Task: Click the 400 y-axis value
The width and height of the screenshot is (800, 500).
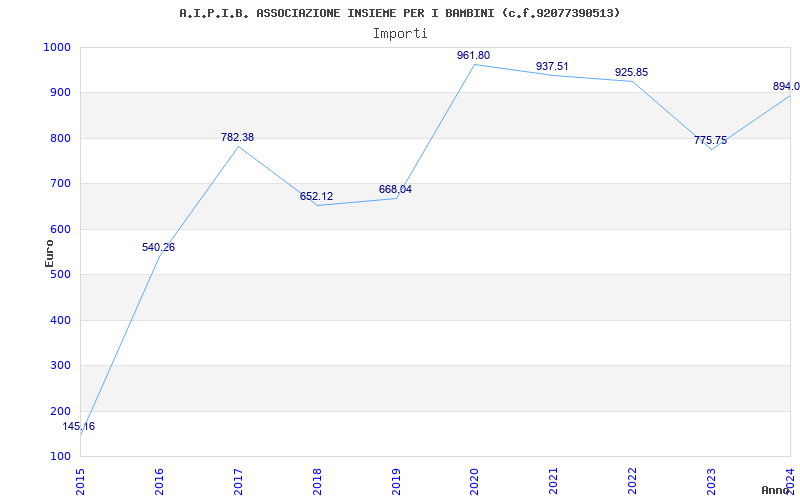Action: click(60, 320)
